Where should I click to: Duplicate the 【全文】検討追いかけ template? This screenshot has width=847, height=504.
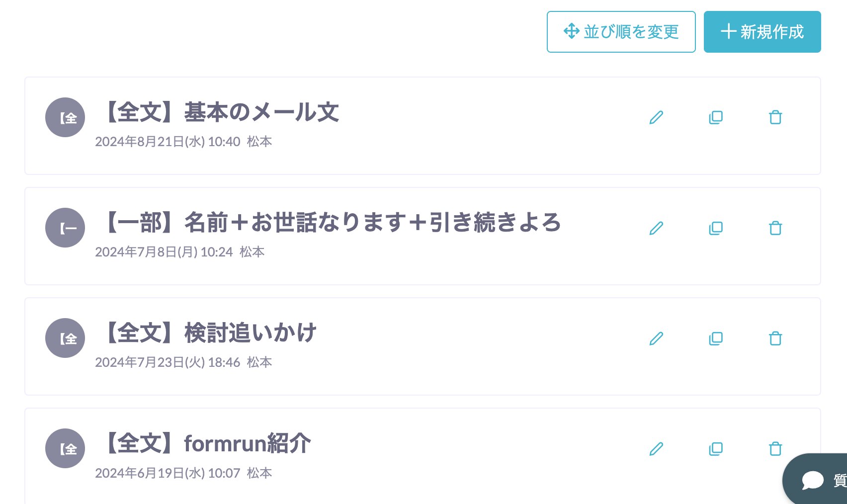[x=716, y=338]
